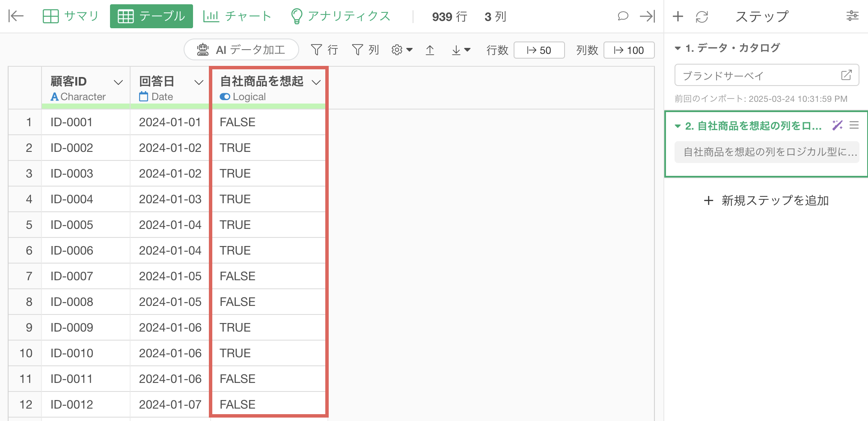Expand the gear settings dropdown
Screen dimensions: 868x421
click(402, 50)
